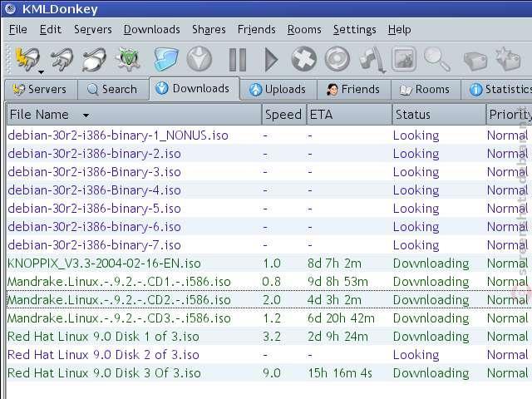Select debian-30r2-i386-binary-2.iso row
This screenshot has height=399, width=532.
(269, 154)
